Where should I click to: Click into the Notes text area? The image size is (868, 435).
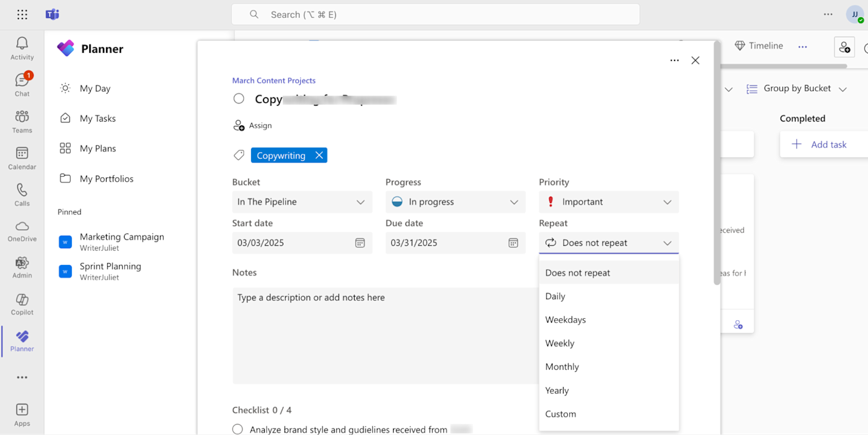click(x=386, y=335)
